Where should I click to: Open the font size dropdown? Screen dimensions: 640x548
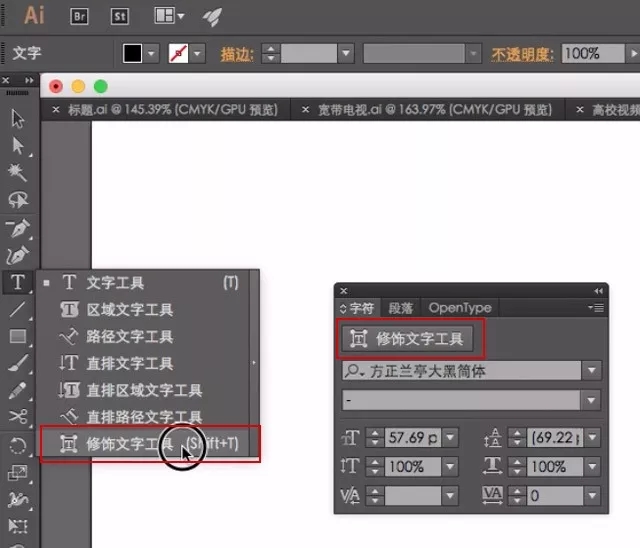point(450,437)
